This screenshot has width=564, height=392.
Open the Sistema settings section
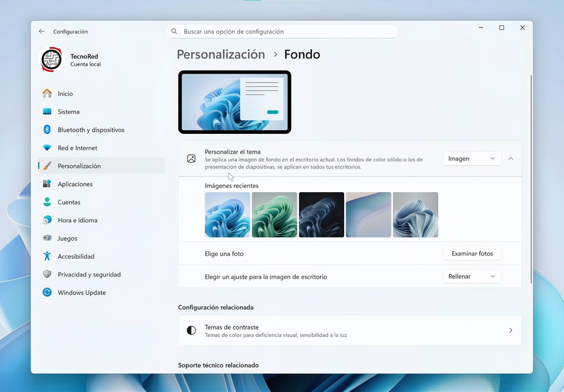point(101,111)
